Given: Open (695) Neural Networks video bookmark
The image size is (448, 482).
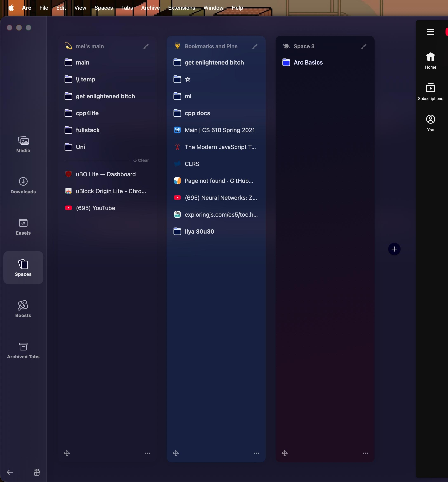Looking at the screenshot, I should [x=216, y=198].
